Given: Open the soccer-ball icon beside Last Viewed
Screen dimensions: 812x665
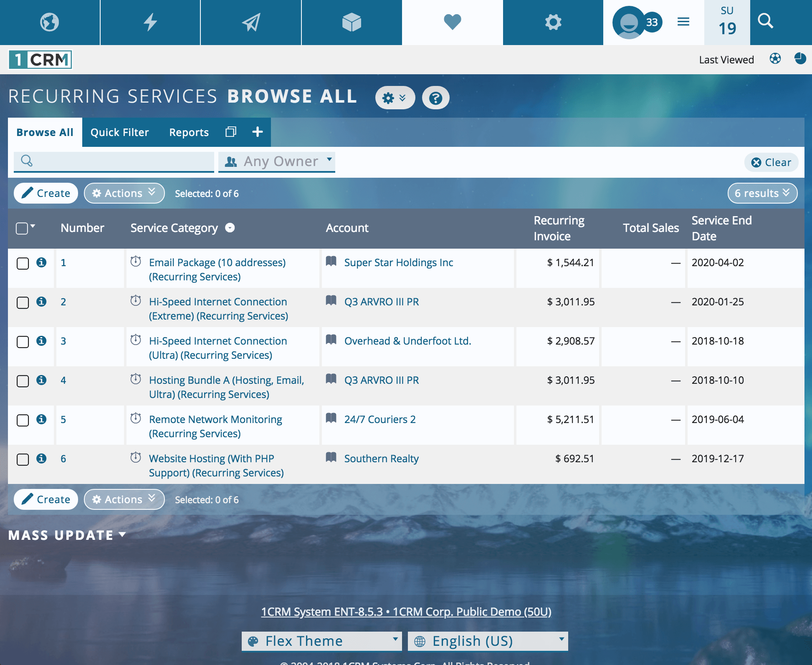Looking at the screenshot, I should pyautogui.click(x=775, y=58).
